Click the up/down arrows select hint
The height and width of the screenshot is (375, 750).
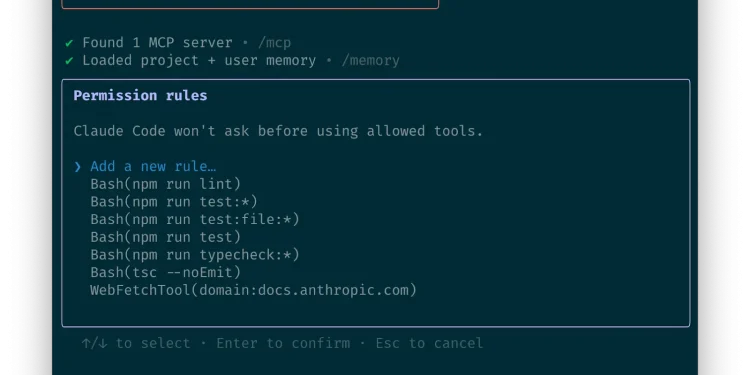pyautogui.click(x=136, y=343)
